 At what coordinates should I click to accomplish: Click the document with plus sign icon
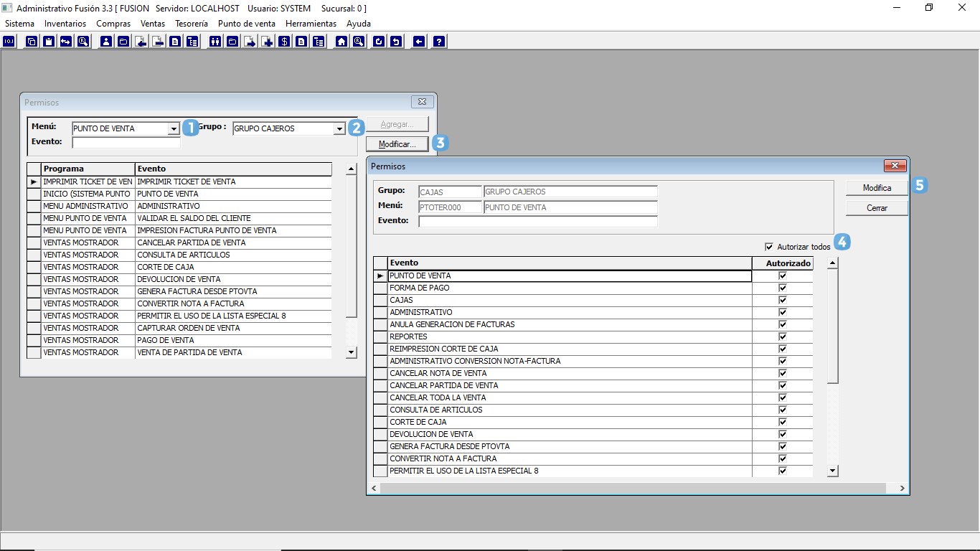click(x=268, y=41)
